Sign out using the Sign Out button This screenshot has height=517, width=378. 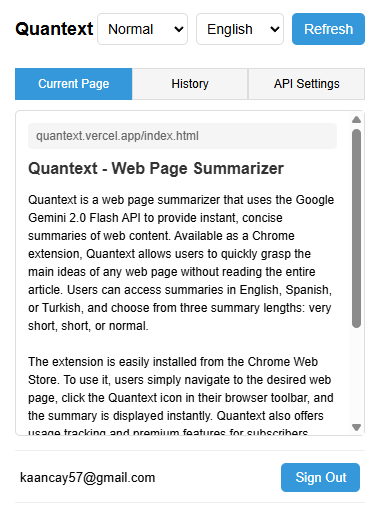320,477
